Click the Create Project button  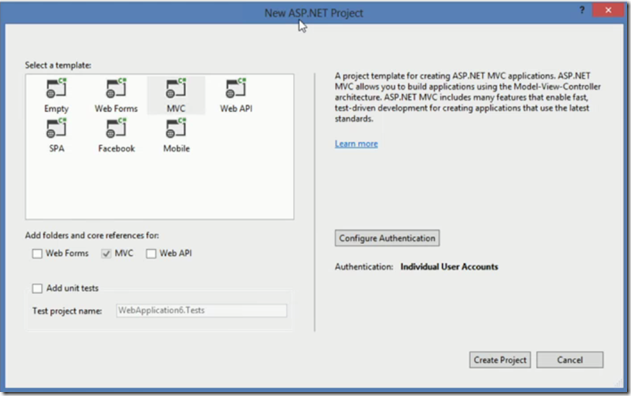click(x=500, y=360)
